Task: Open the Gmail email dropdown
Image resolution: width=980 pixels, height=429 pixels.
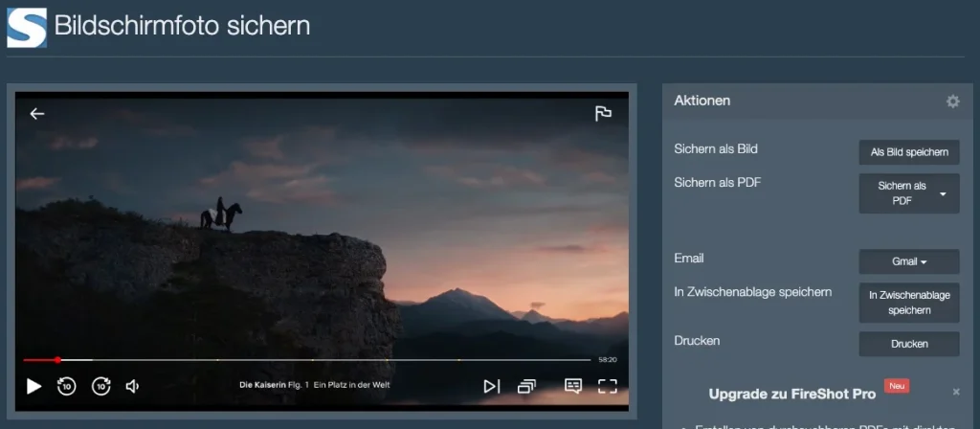Action: pyautogui.click(x=909, y=261)
